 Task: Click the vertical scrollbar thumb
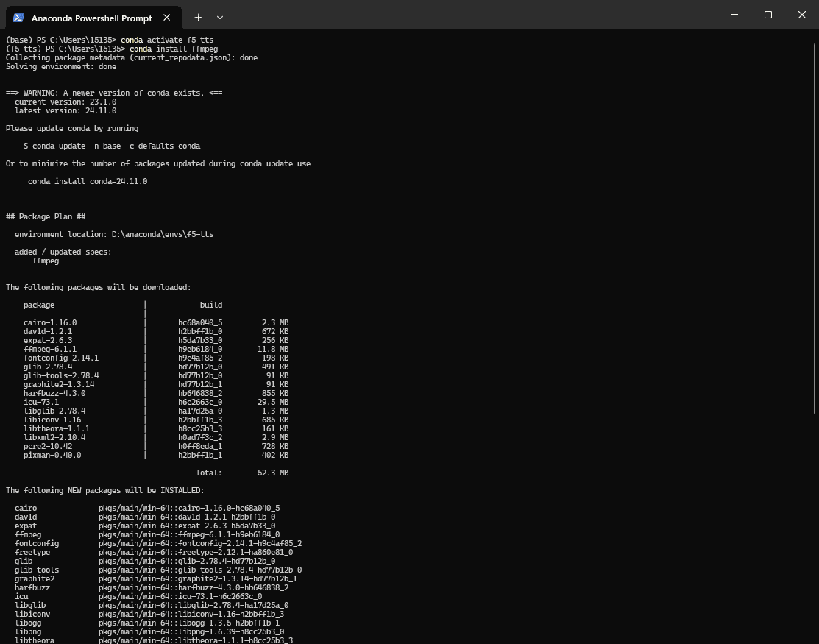click(x=815, y=221)
